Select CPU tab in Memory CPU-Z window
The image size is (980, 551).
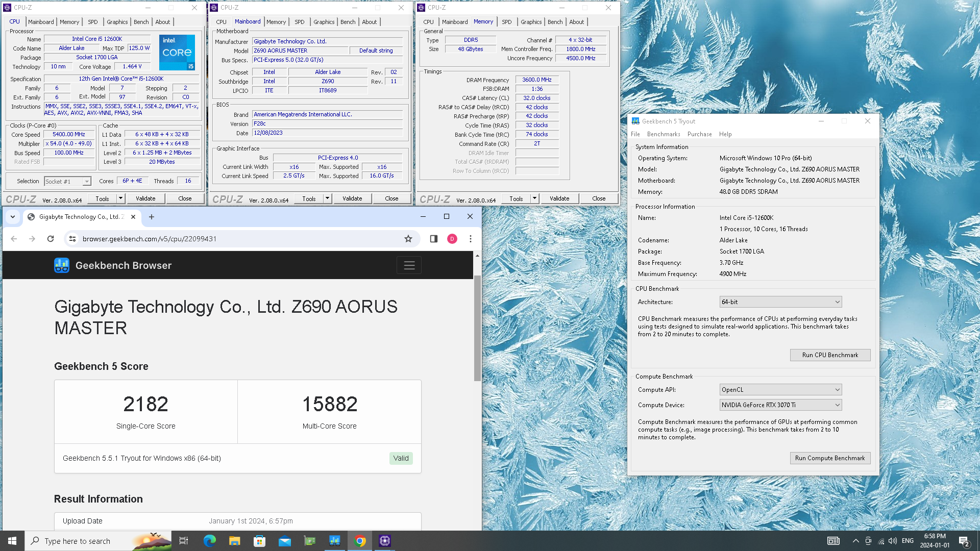coord(428,22)
